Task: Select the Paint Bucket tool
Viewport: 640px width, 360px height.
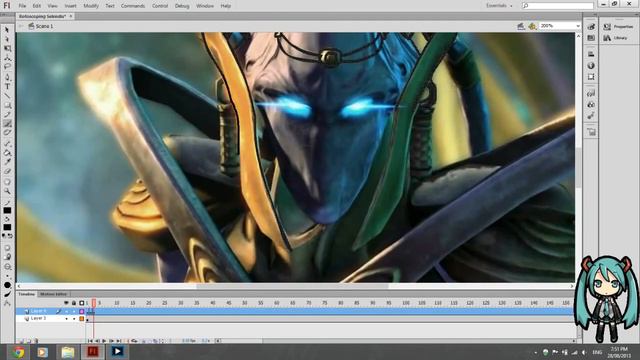Action: (7, 153)
